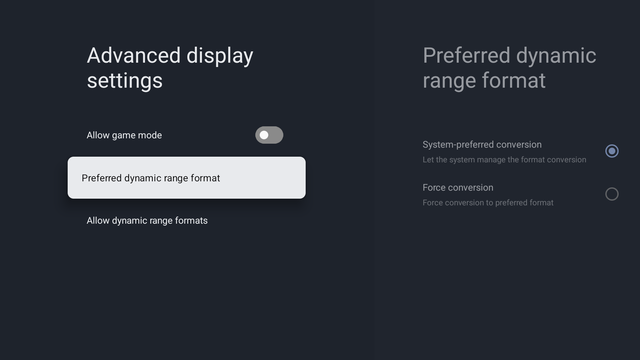Open Preferred dynamic range format item

187,178
